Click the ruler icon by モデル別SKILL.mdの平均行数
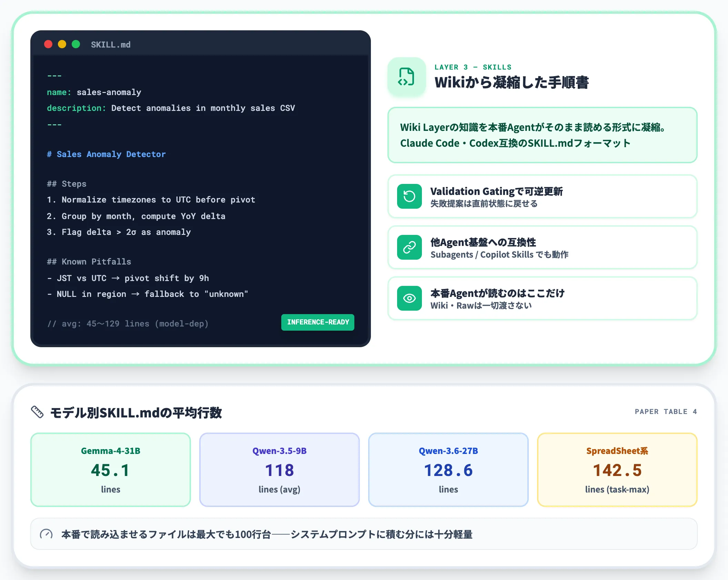This screenshot has height=580, width=728. pyautogui.click(x=37, y=412)
